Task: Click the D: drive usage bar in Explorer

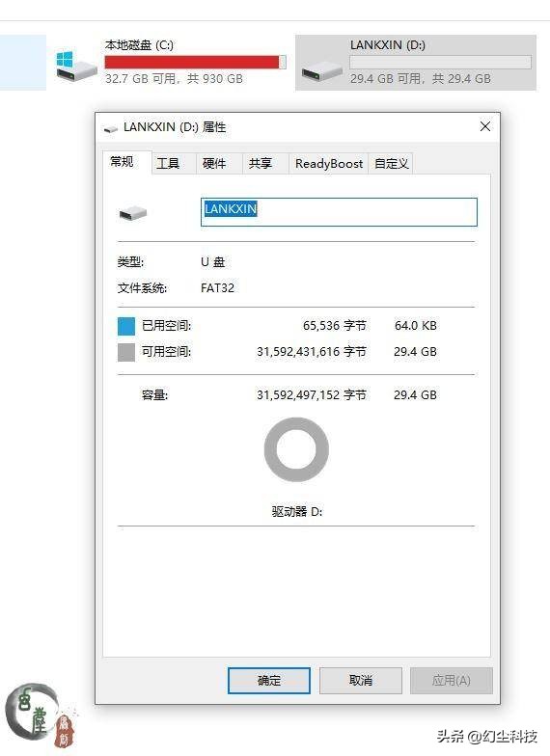Action: (440, 62)
